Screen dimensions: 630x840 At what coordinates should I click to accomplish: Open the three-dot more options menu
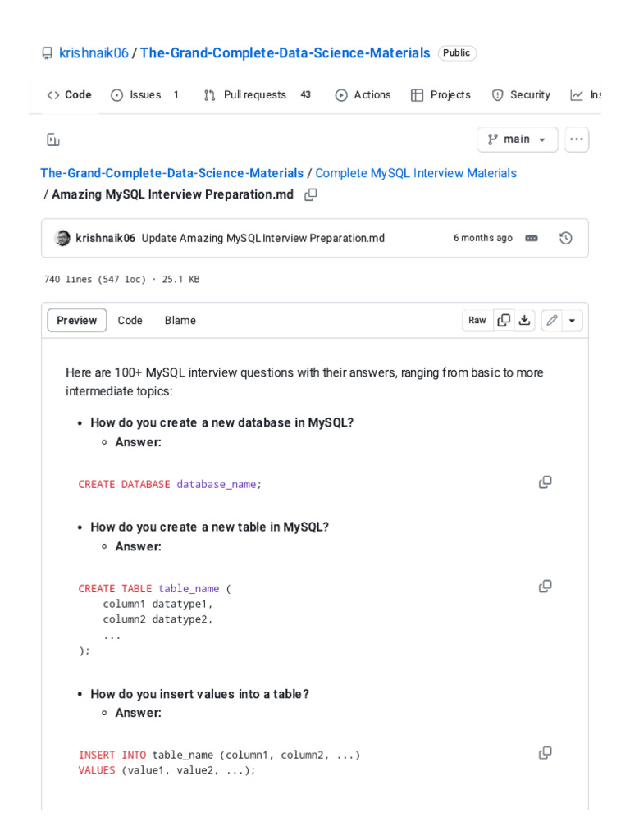coord(577,139)
